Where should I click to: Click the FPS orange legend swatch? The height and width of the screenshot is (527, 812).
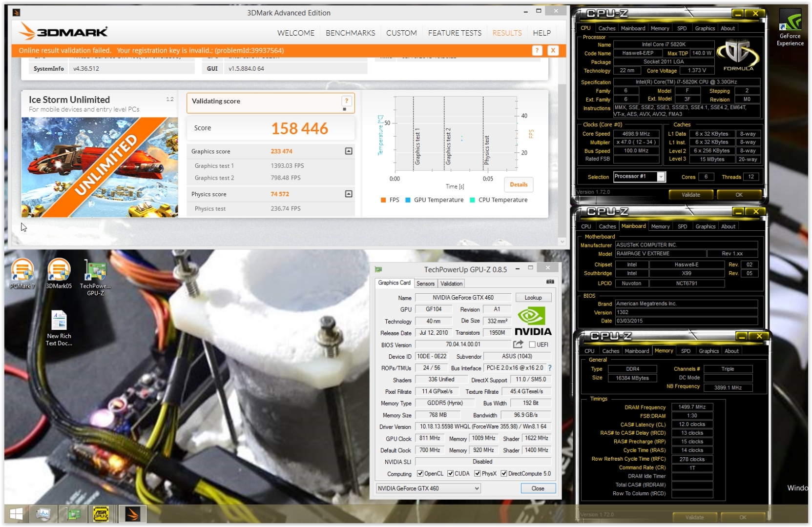(383, 200)
